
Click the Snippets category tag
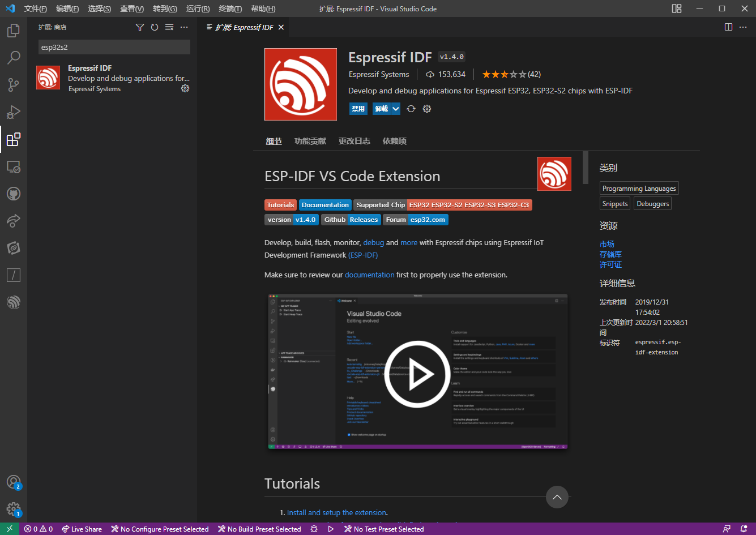615,204
